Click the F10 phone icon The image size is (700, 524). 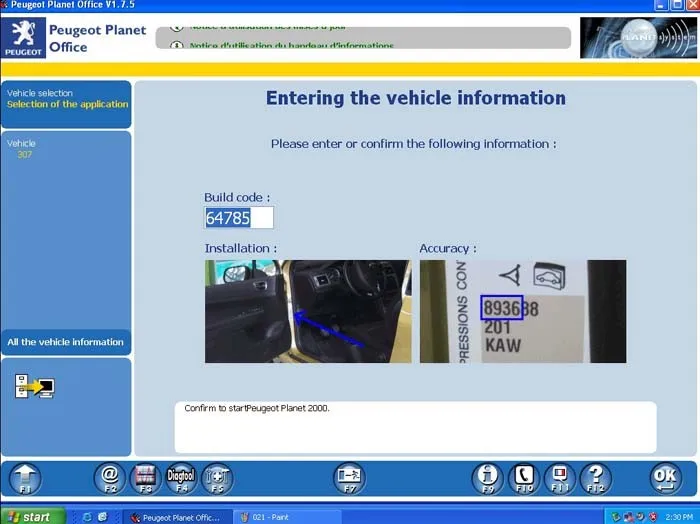coord(524,478)
